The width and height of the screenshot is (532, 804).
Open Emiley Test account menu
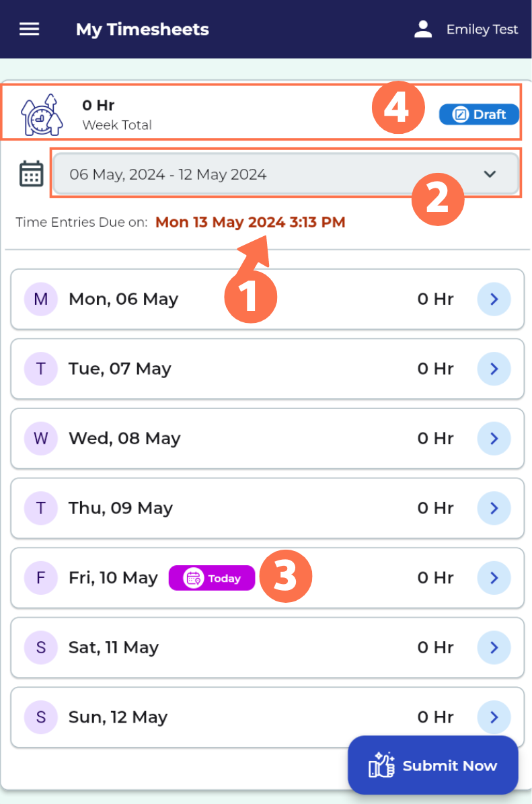point(482,29)
